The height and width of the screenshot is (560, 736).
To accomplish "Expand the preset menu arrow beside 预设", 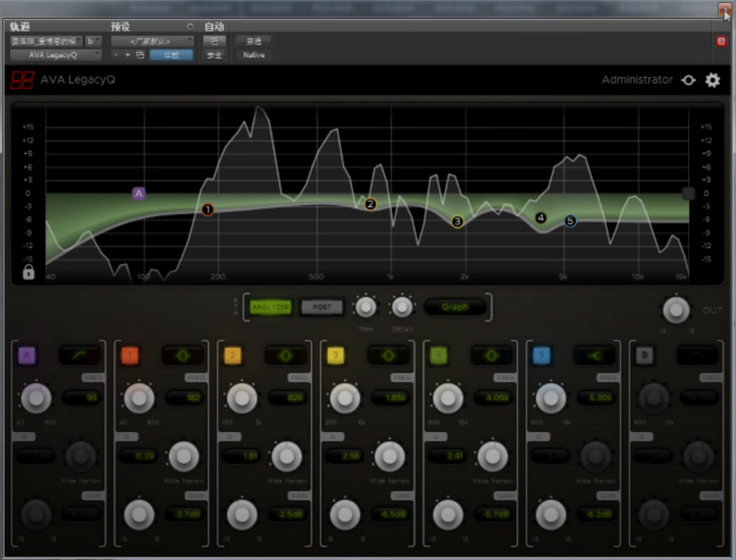I will click(190, 27).
